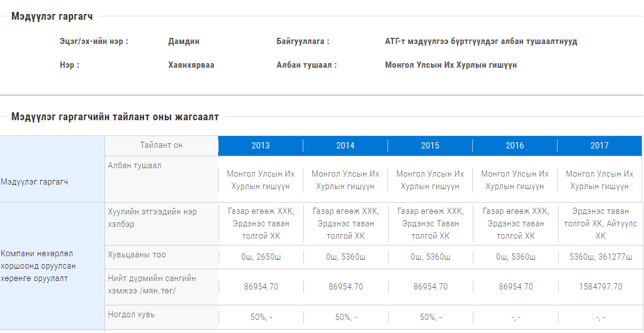
Task: Select the "0ш, 2650ш" shares cell
Action: 260,257
